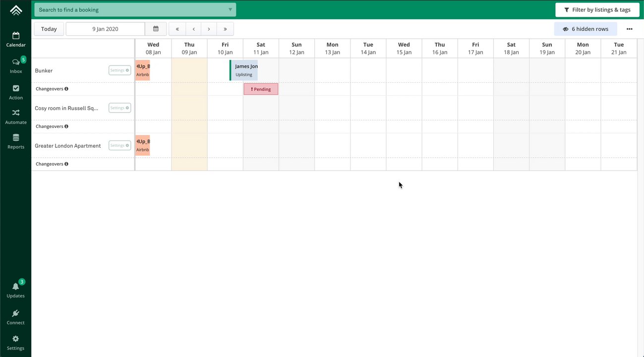Select Greater London Apartment listing name
The height and width of the screenshot is (357, 644).
[x=68, y=146]
